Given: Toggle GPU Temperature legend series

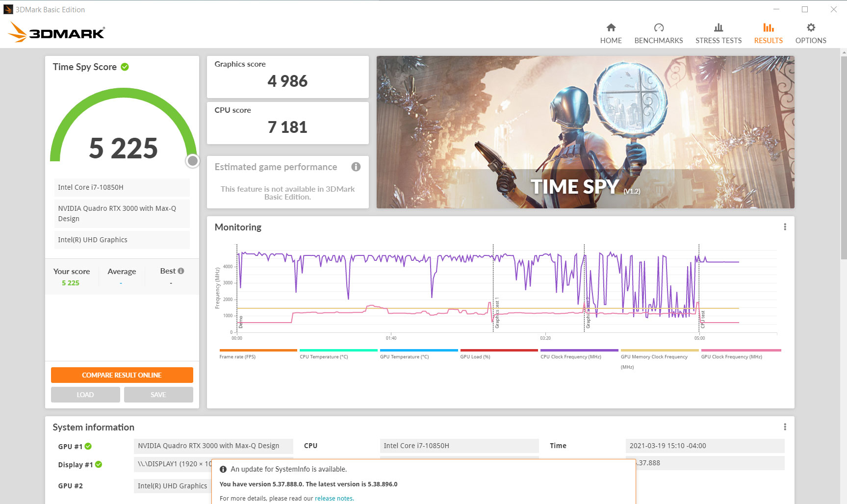Looking at the screenshot, I should point(419,354).
